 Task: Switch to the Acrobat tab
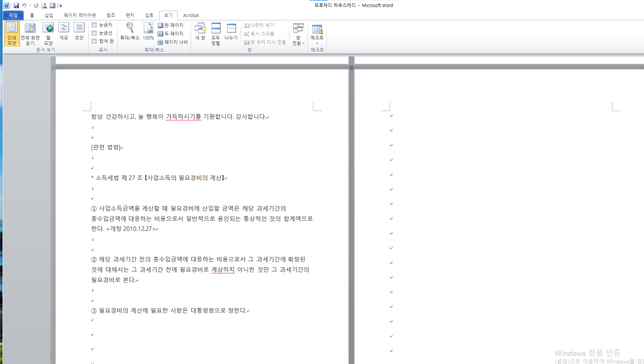coord(191,15)
